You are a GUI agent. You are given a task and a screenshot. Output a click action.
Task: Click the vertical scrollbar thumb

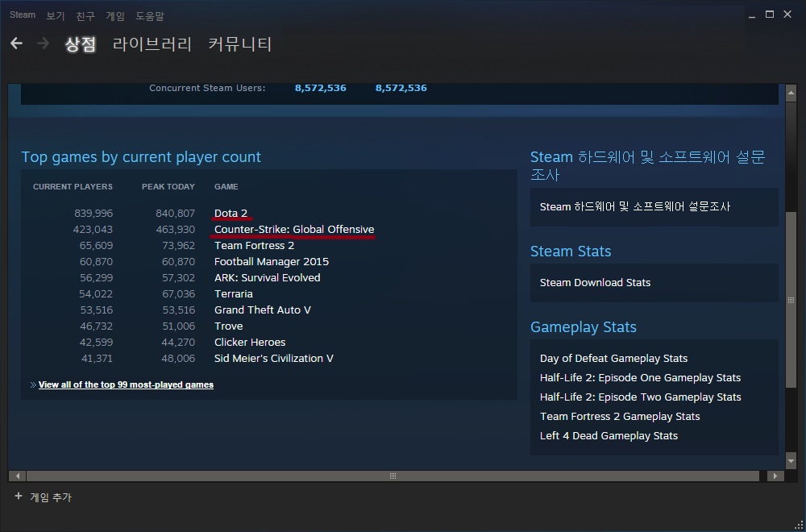pyautogui.click(x=791, y=298)
